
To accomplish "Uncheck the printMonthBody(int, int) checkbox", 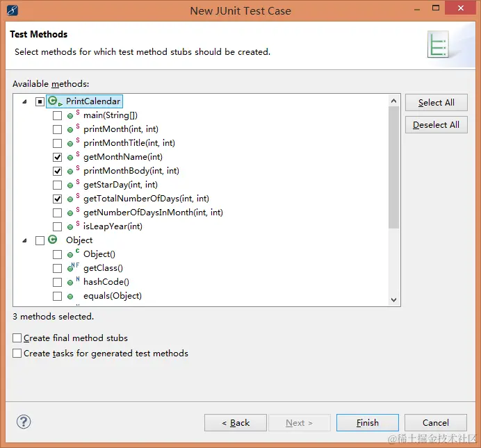I will 57,171.
